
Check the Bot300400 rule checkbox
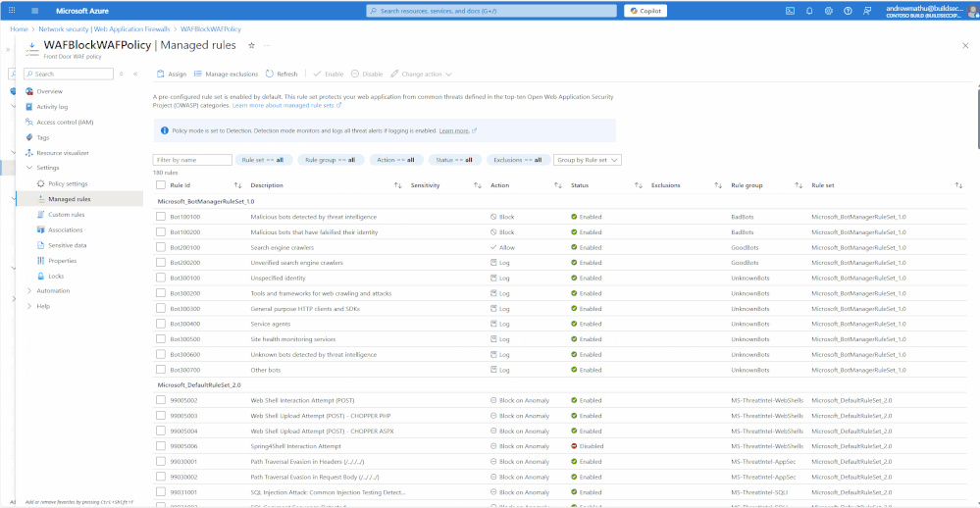pyautogui.click(x=161, y=324)
